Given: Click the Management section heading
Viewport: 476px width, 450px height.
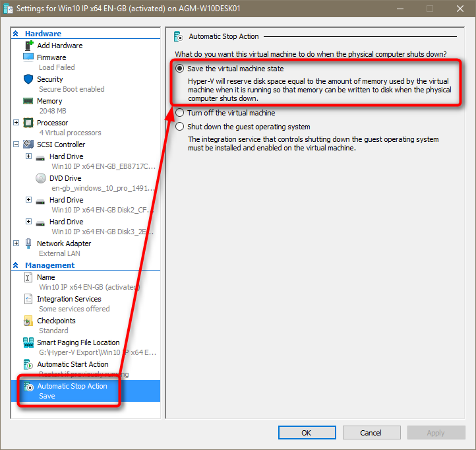Looking at the screenshot, I should pyautogui.click(x=50, y=265).
